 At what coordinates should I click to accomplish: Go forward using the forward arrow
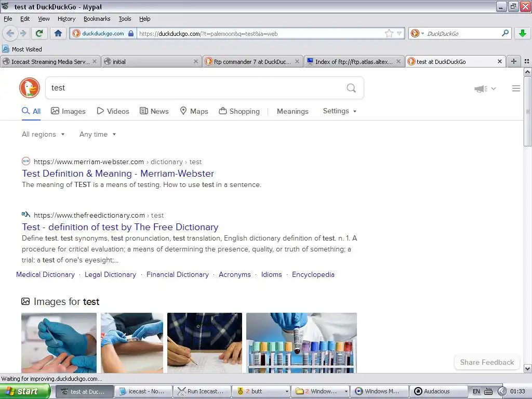(x=23, y=33)
